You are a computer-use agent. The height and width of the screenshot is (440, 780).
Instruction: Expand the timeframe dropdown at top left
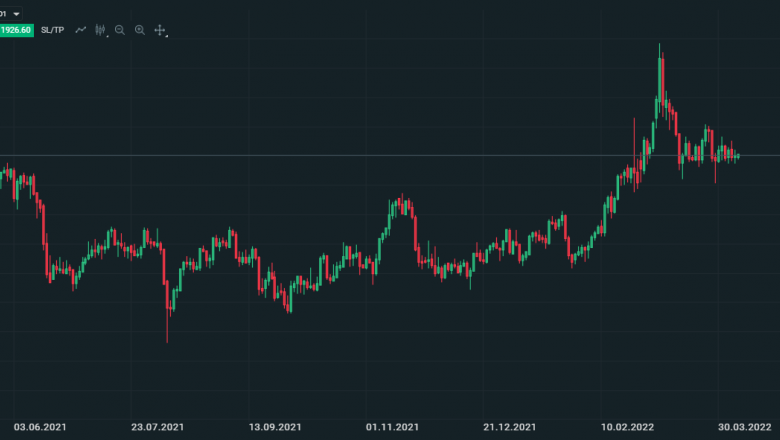[16, 13]
